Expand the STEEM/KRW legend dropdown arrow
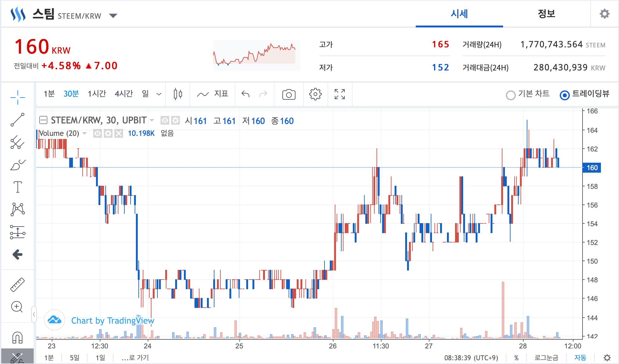Screen dimensions: 619x364 tap(152, 120)
